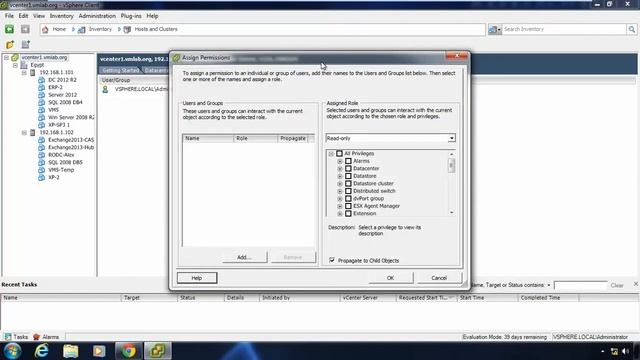
Task: Check the Distributed switch privilege checkbox
Action: coord(348,191)
